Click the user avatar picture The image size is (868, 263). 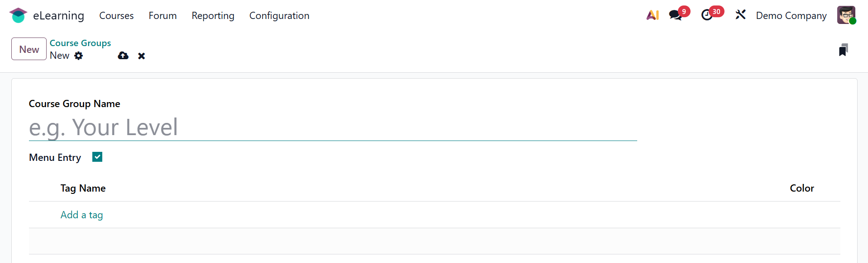846,15
